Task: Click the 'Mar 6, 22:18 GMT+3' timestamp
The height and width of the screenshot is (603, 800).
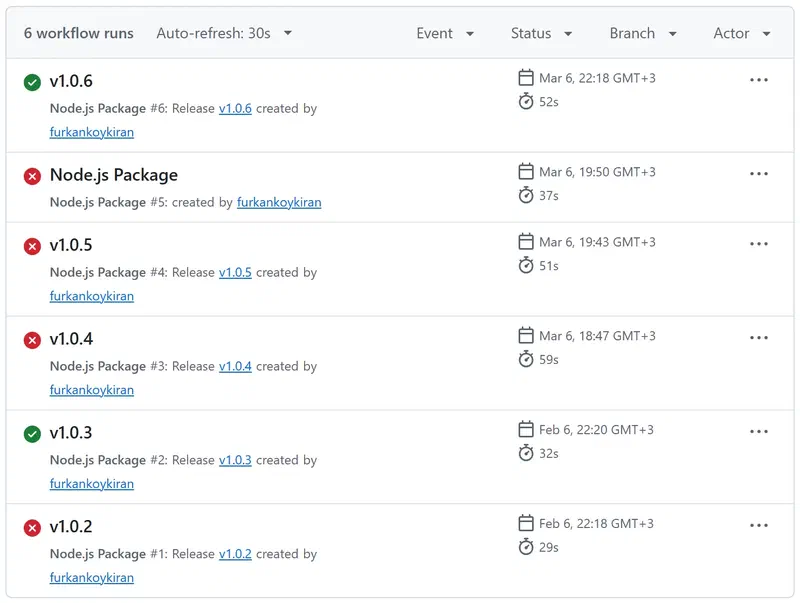Action: (597, 78)
